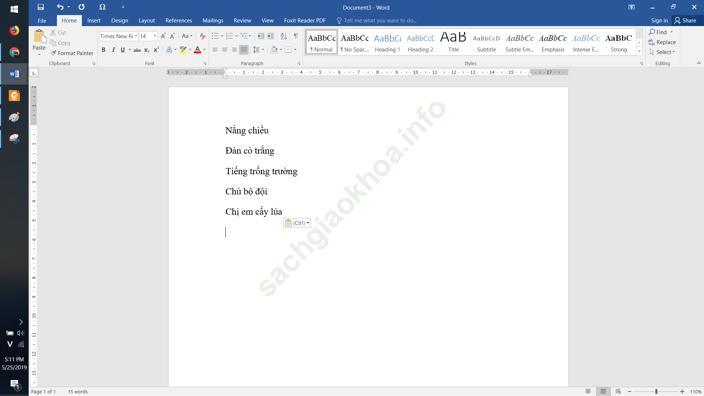The width and height of the screenshot is (704, 396).
Task: Open the font name dropdown
Action: pos(136,36)
